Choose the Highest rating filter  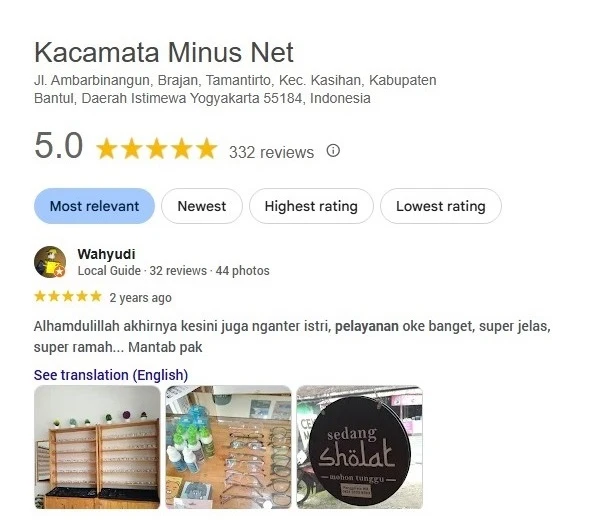(x=311, y=206)
